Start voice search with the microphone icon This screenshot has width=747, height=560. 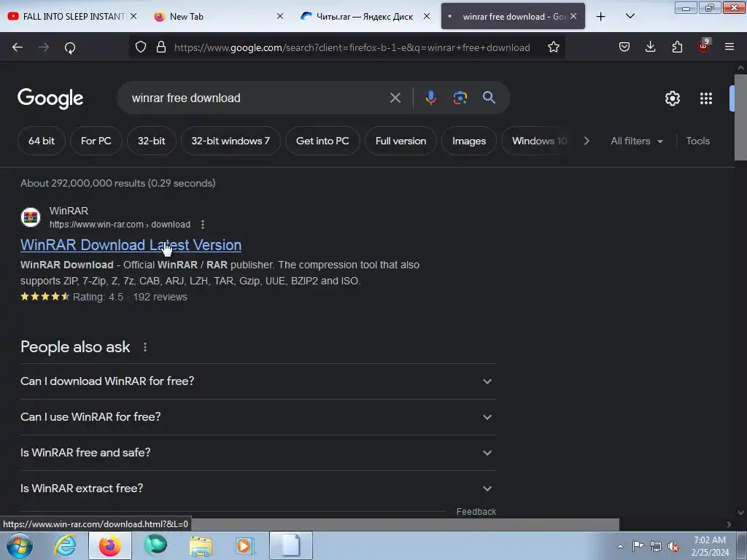[x=430, y=98]
